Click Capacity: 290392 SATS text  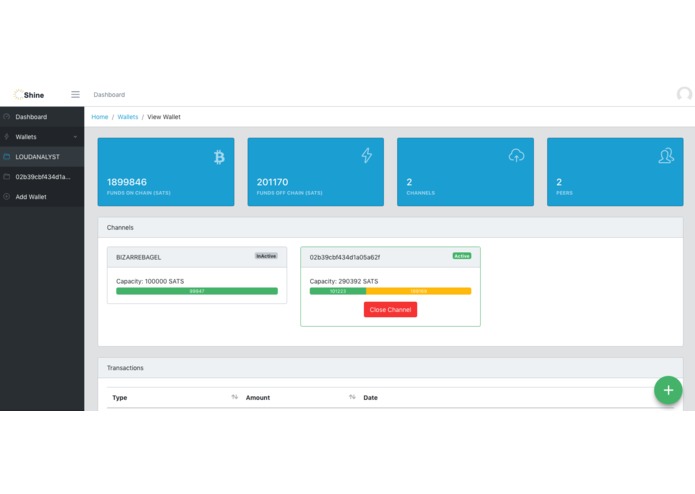(x=344, y=281)
